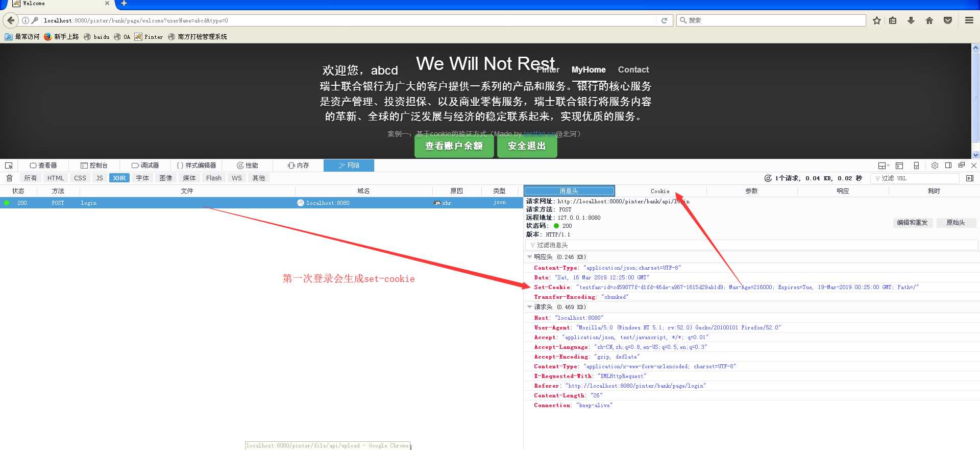Toggle the 字体 fonts filter
The width and height of the screenshot is (980, 450).
[x=142, y=178]
